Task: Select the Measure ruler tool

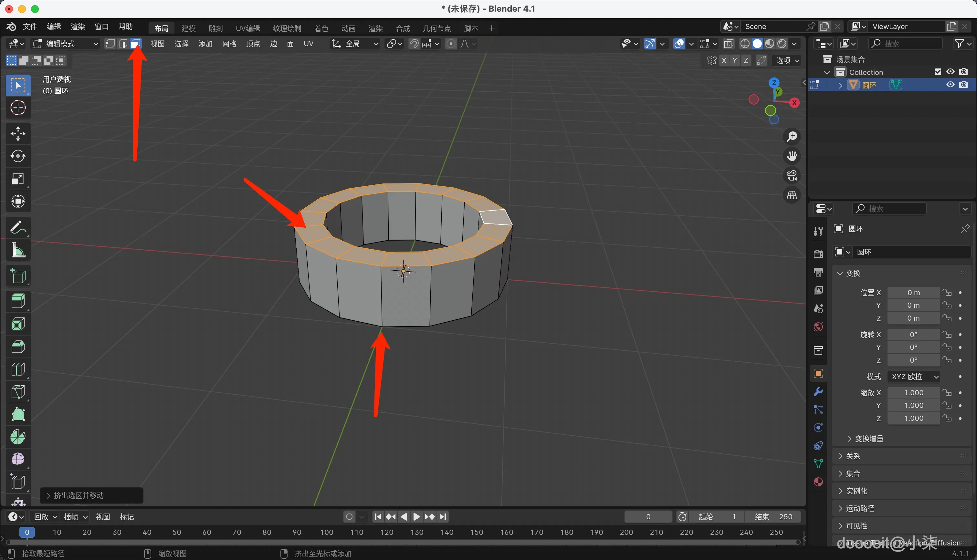Action: pyautogui.click(x=18, y=250)
